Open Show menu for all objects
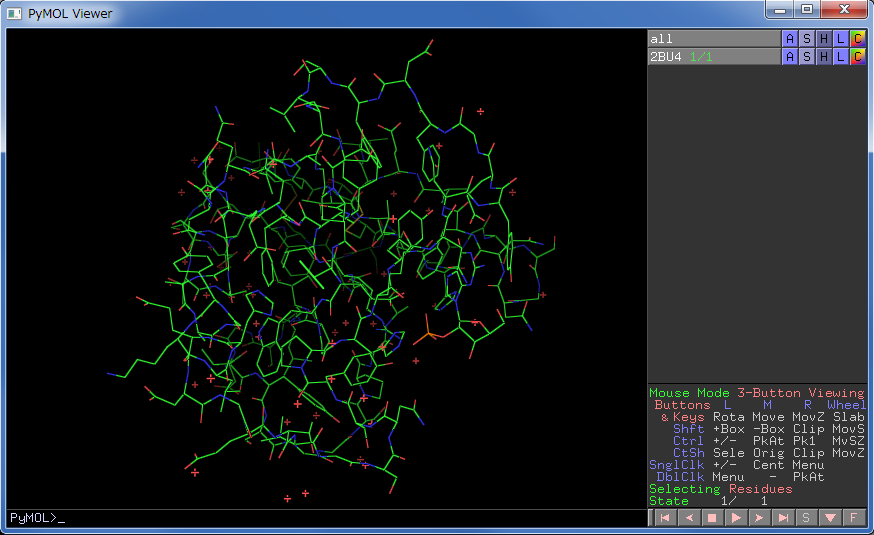 click(x=807, y=39)
